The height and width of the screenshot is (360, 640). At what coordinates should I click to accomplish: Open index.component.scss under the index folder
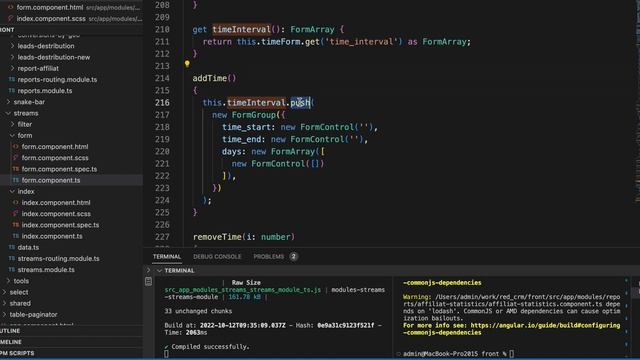coord(56,213)
